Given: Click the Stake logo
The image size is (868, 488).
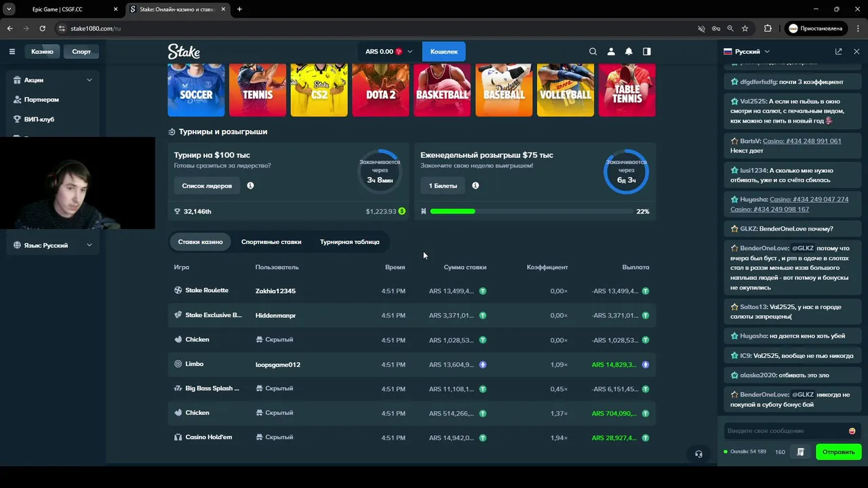Looking at the screenshot, I should (184, 52).
